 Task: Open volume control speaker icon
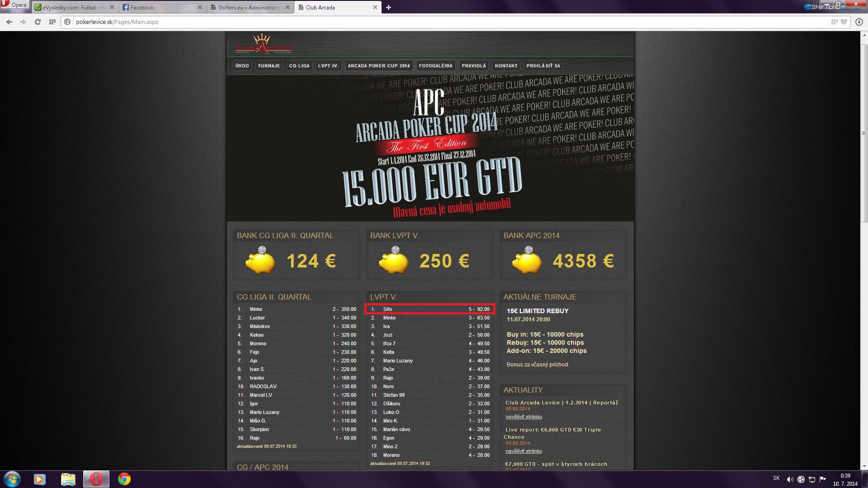pyautogui.click(x=790, y=479)
